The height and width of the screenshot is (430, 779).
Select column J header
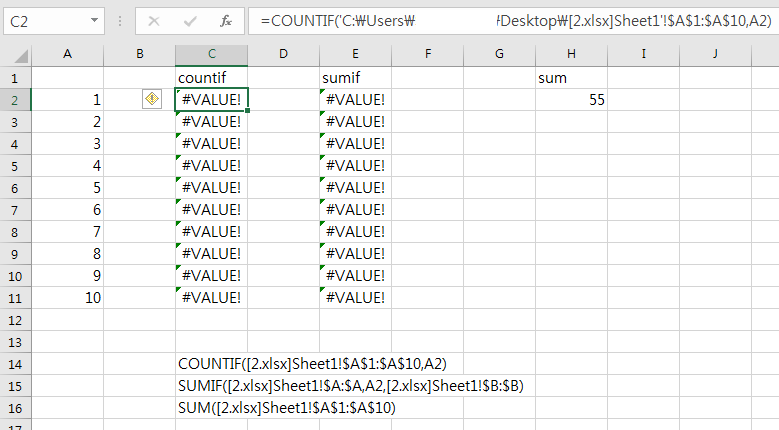[715, 54]
